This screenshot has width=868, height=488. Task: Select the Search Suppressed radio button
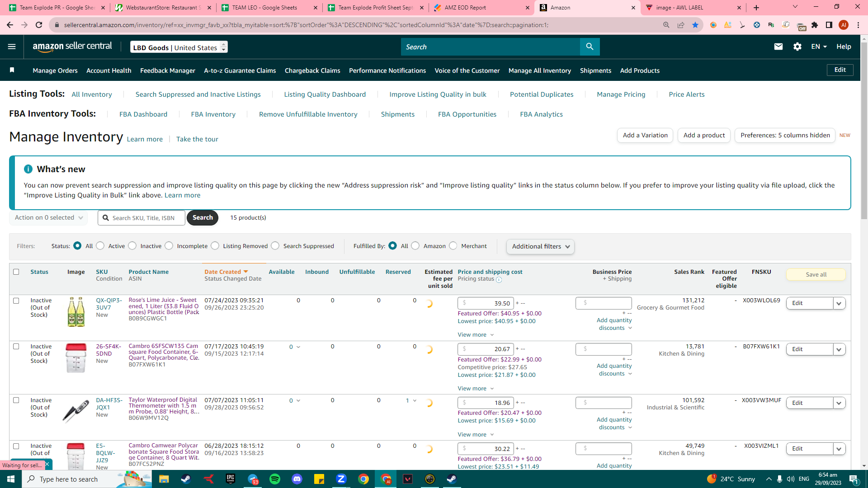pos(275,246)
